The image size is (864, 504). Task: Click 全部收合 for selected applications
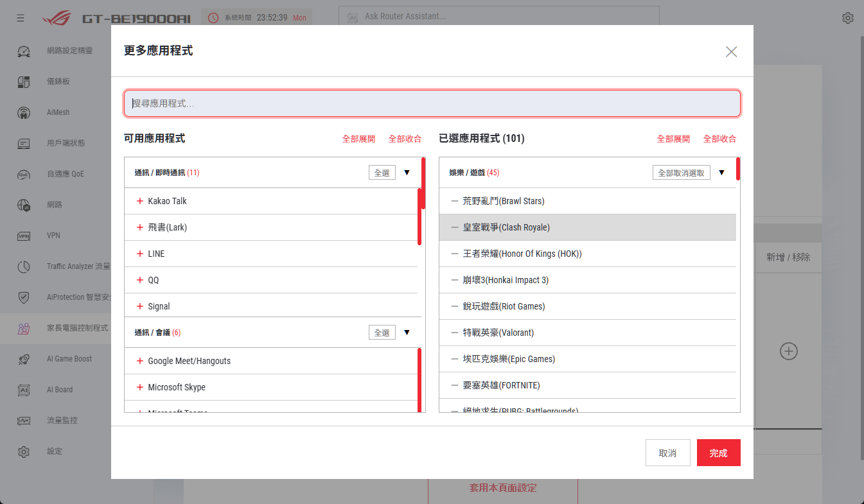(720, 139)
